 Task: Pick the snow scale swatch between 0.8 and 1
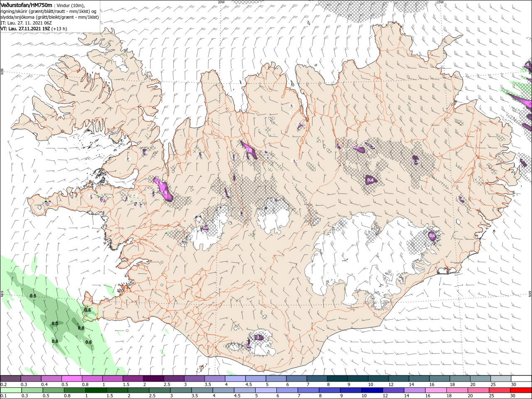[92, 379]
